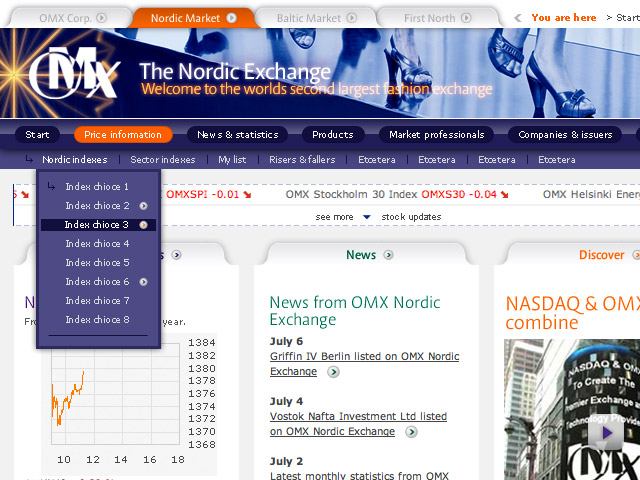Open submenu arrow for Index chioce 2
640x480 pixels.
point(143,206)
